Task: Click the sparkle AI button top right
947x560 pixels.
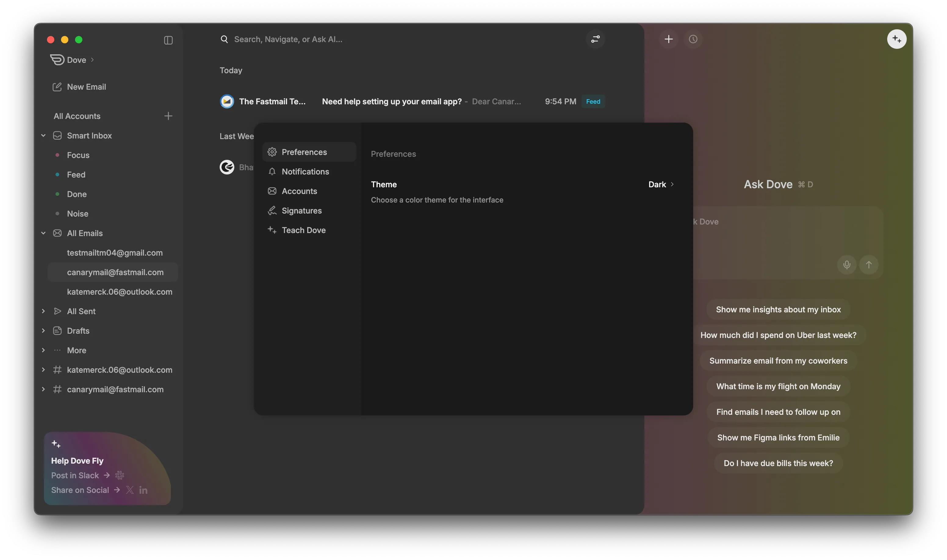Action: click(x=896, y=39)
